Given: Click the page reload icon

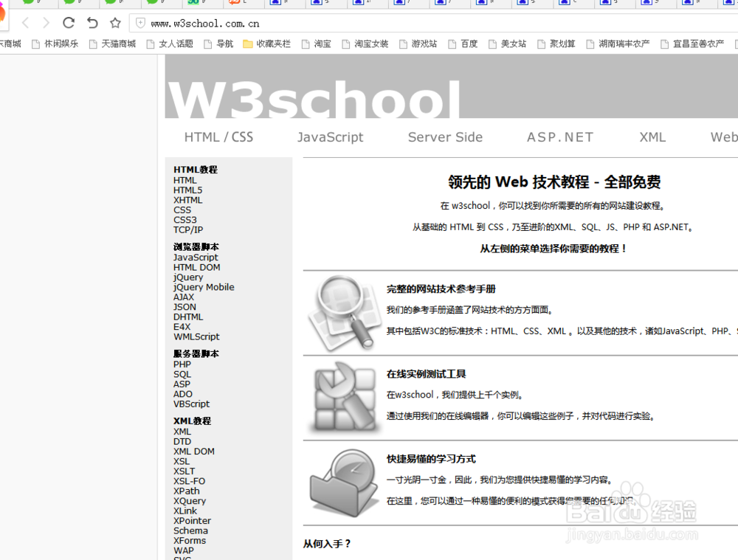Looking at the screenshot, I should [x=67, y=22].
